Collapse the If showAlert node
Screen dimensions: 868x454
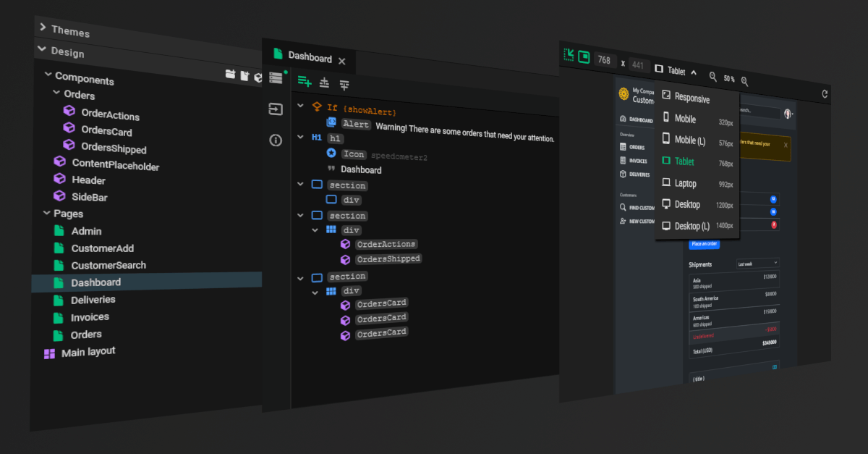(301, 106)
